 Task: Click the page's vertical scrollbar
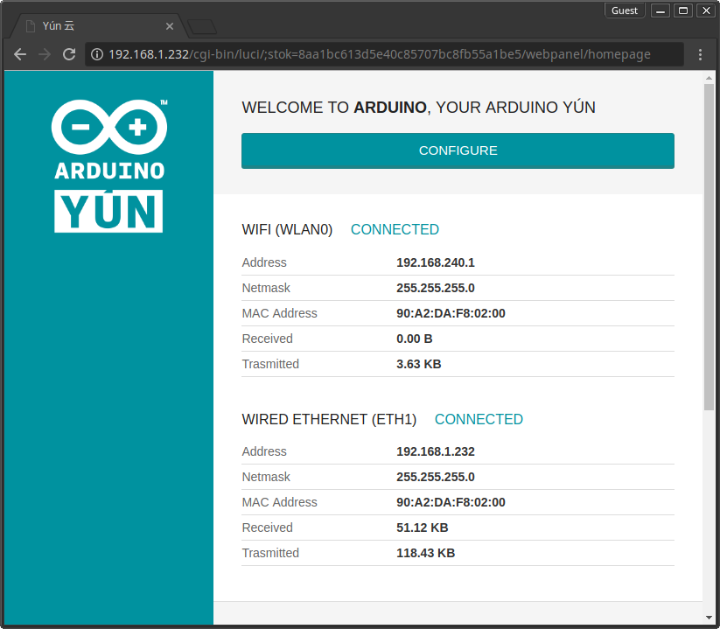(x=709, y=250)
